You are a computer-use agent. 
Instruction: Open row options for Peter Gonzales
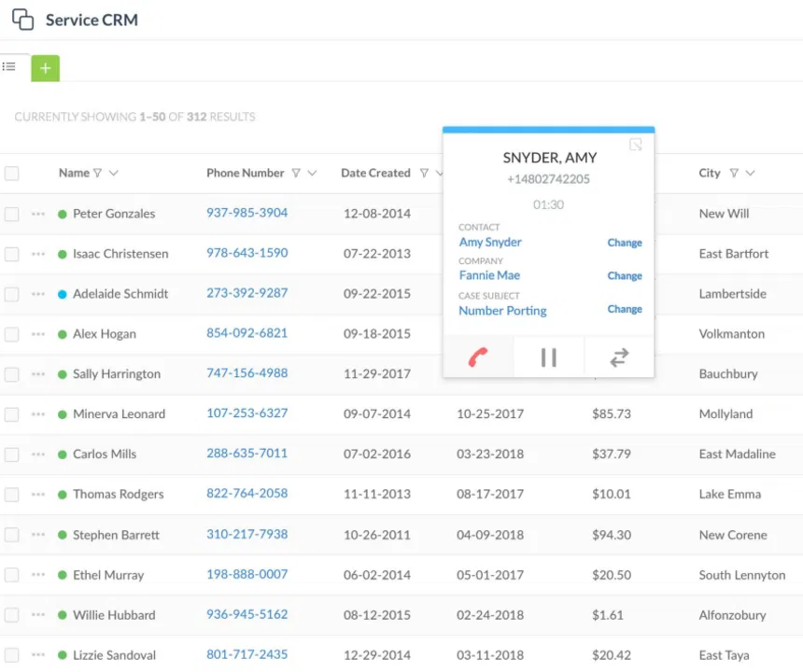(x=38, y=214)
